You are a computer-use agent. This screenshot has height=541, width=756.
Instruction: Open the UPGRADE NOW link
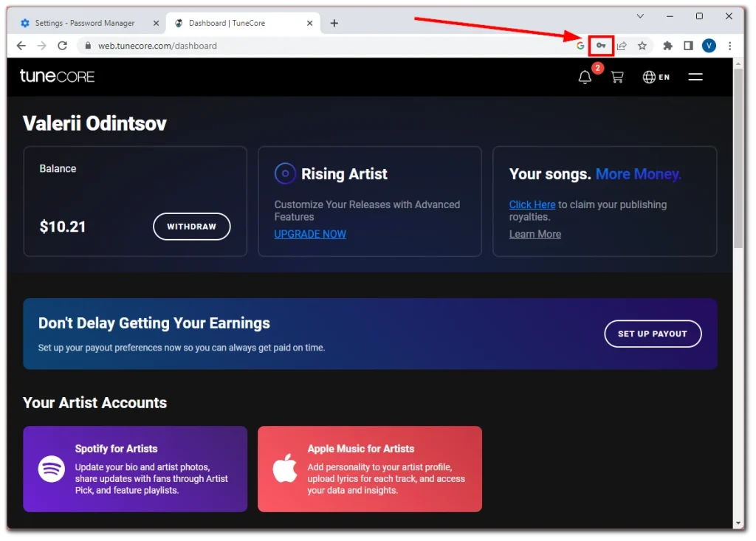310,235
